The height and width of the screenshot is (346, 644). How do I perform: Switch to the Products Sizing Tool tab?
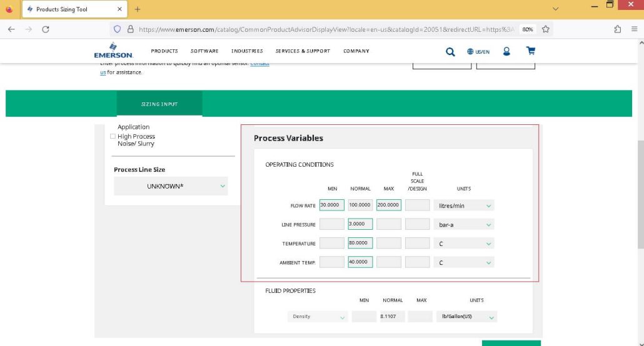pyautogui.click(x=74, y=9)
